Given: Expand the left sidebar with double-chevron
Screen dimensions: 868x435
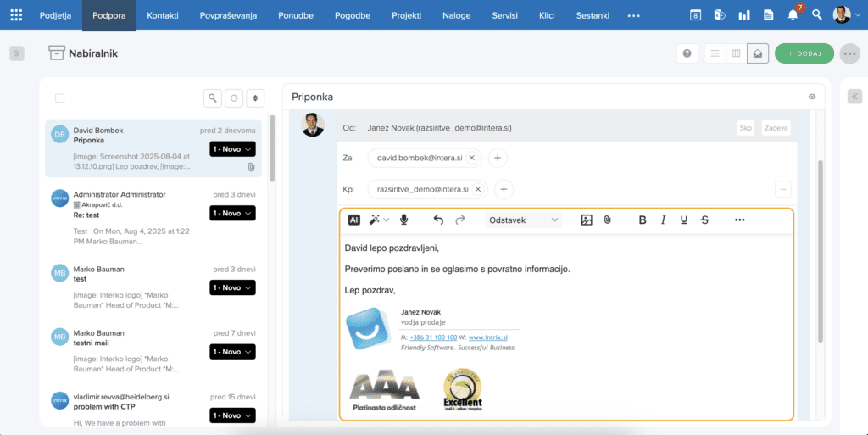Looking at the screenshot, I should tap(17, 53).
